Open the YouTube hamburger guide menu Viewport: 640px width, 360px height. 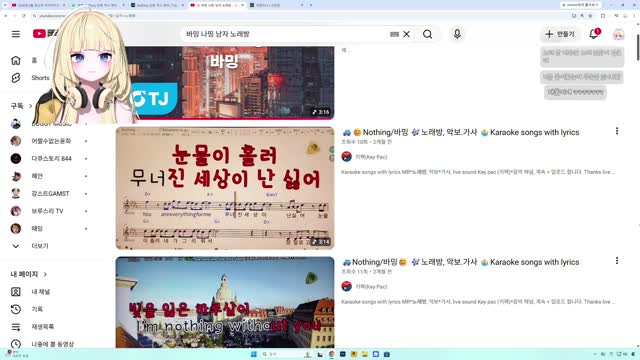16,34
